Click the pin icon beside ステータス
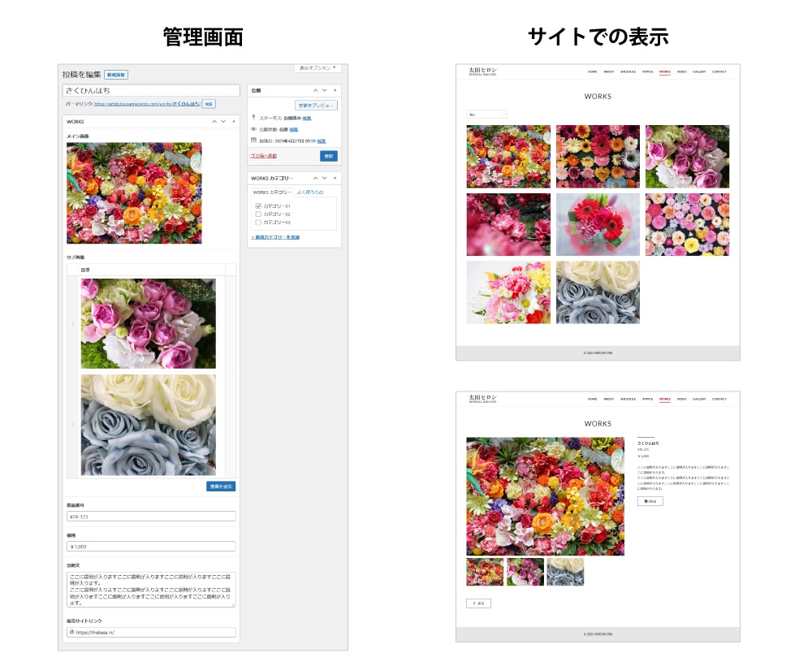The image size is (812, 666). point(253,118)
